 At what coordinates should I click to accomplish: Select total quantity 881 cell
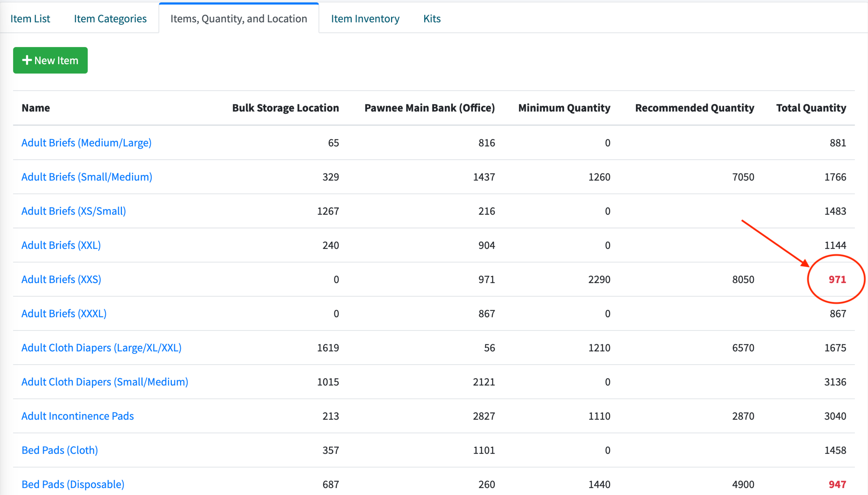click(x=838, y=143)
